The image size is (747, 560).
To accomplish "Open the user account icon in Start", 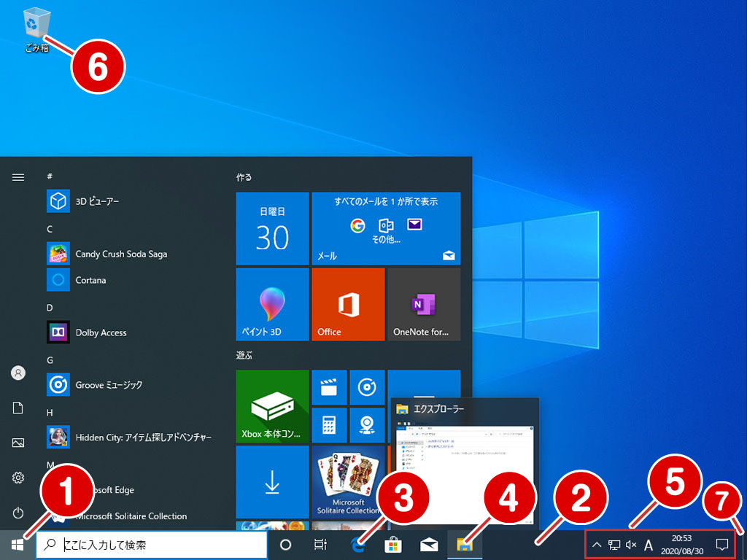I will [x=18, y=373].
